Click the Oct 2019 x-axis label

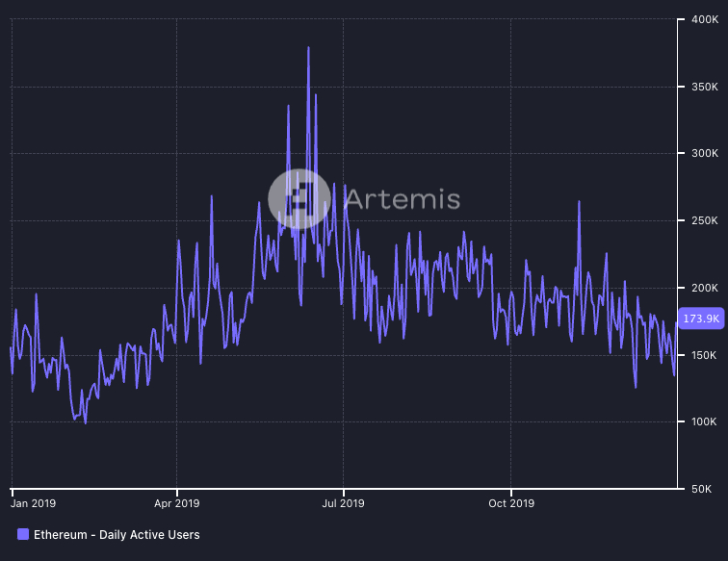[x=511, y=503]
